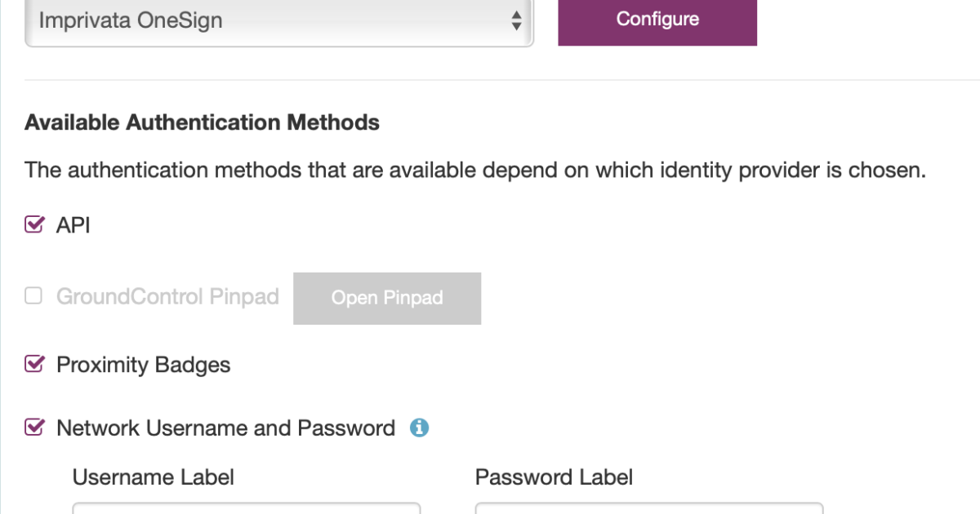Screen dimensions: 980x514
Task: Enable the GroundControl Pinpad checkbox
Action: 33,297
